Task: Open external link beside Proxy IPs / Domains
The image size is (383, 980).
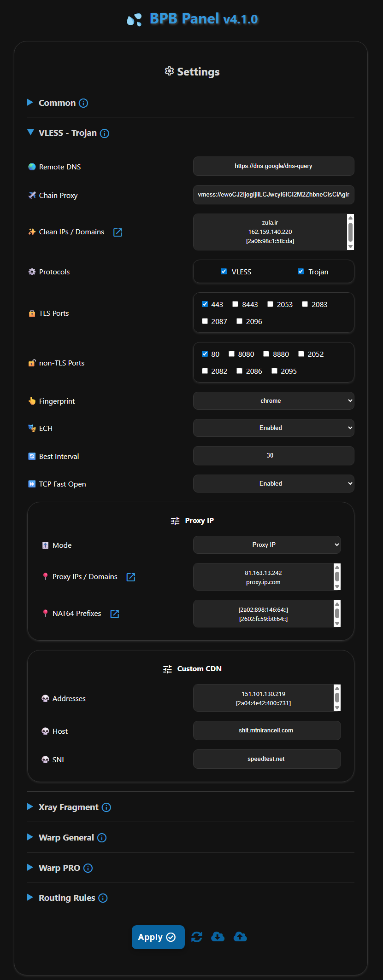Action: (x=131, y=577)
